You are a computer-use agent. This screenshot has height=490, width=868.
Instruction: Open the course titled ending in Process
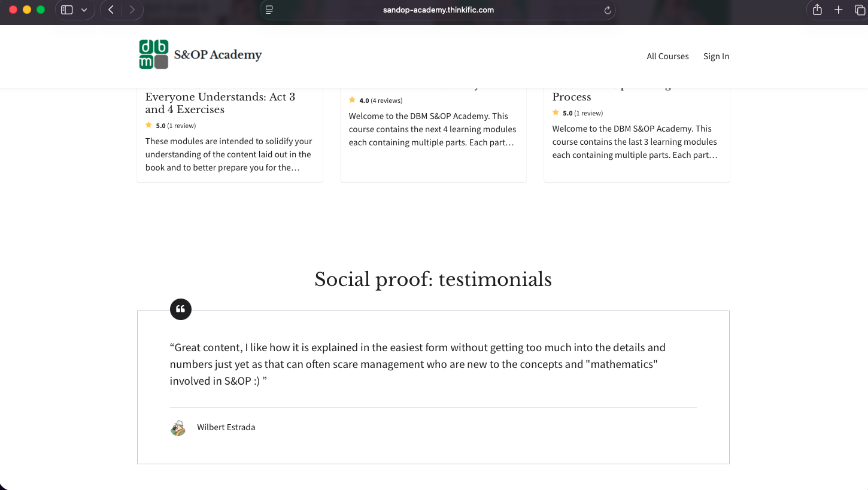(x=571, y=97)
